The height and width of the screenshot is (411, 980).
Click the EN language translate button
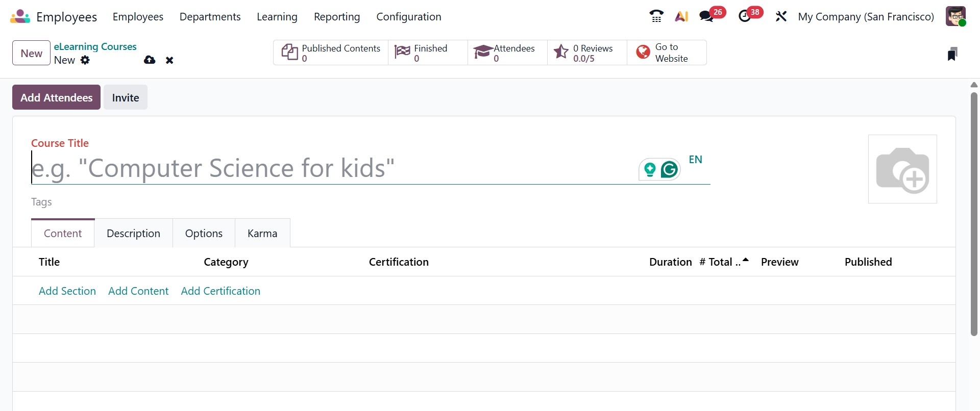pyautogui.click(x=695, y=160)
